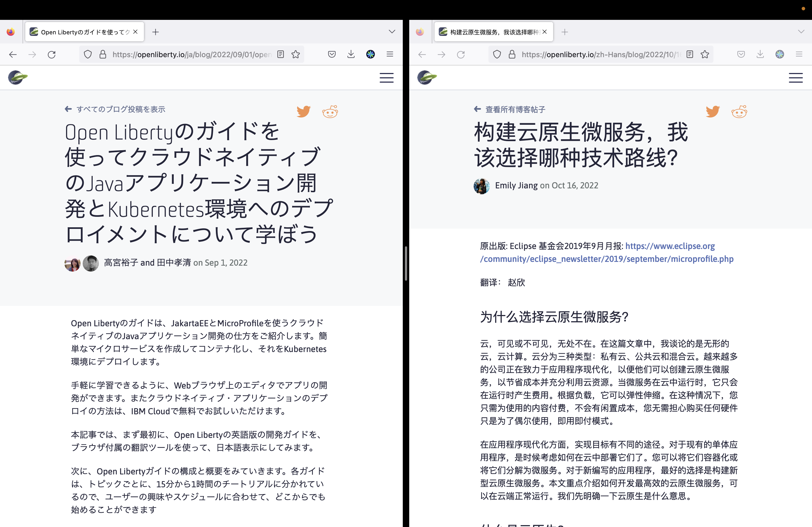The image size is (812, 527).
Task: Click Emily Jiang author avatar
Action: [481, 186]
